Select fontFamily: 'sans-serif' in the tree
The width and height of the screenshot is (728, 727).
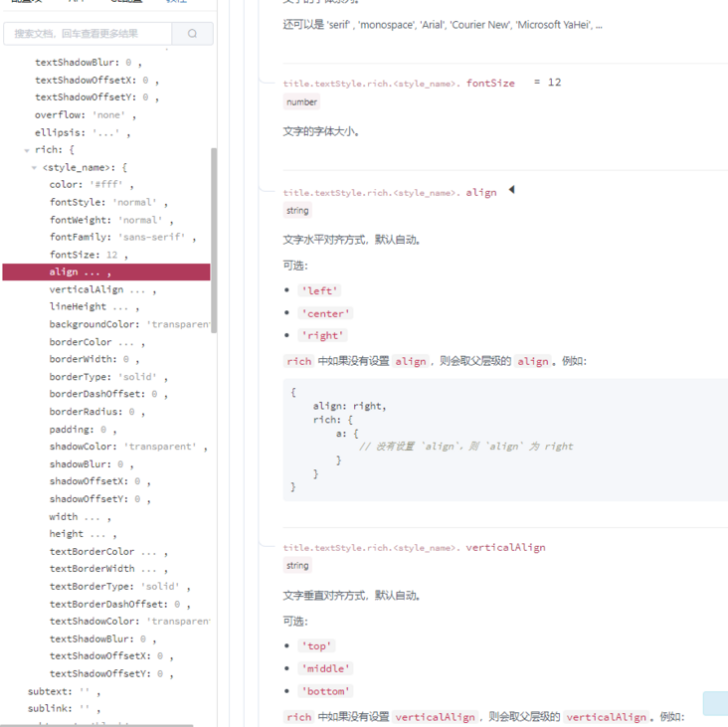click(121, 238)
